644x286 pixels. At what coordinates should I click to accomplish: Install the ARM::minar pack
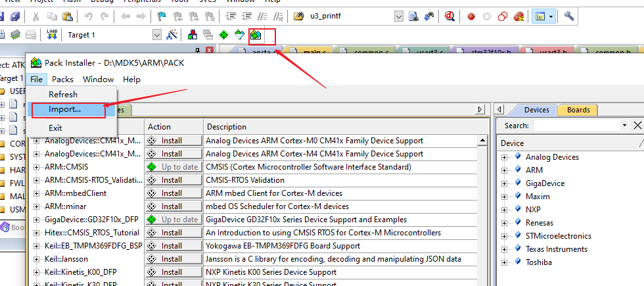(x=173, y=206)
